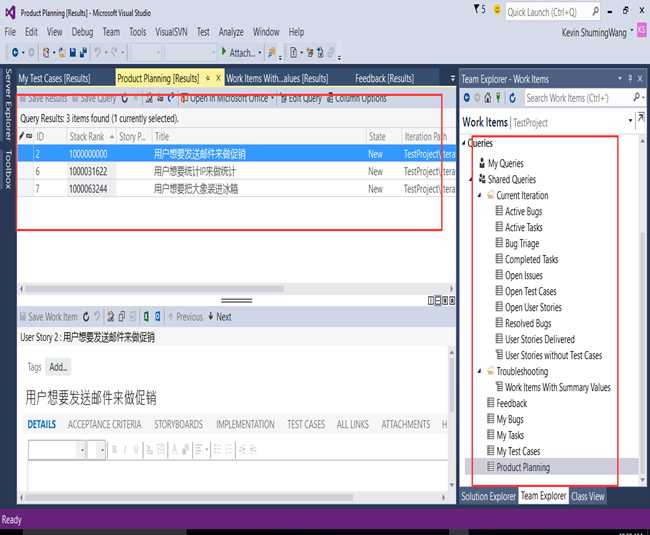Sort results by the Stack Rank column header
Viewport: 650px width, 535px height.
click(x=92, y=136)
